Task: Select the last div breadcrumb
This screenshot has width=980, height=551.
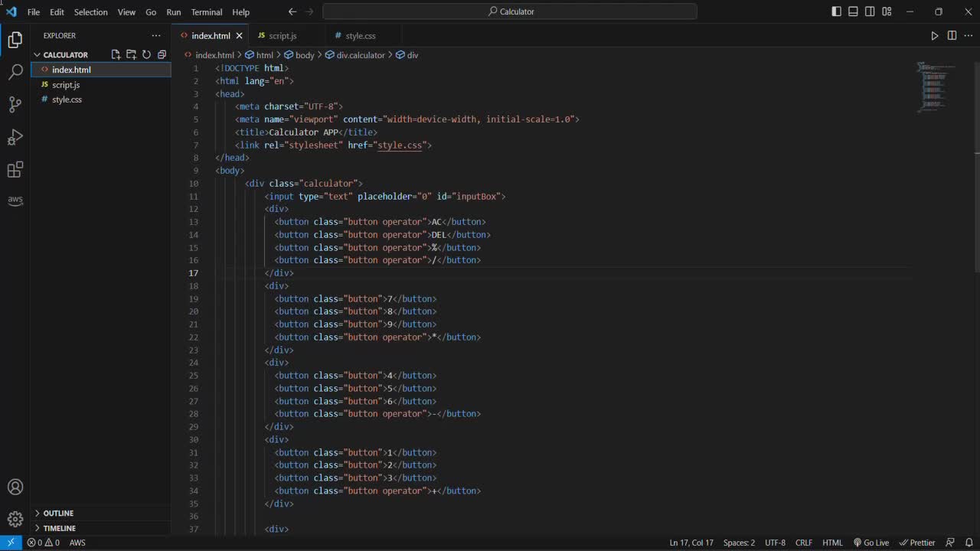Action: pos(407,55)
